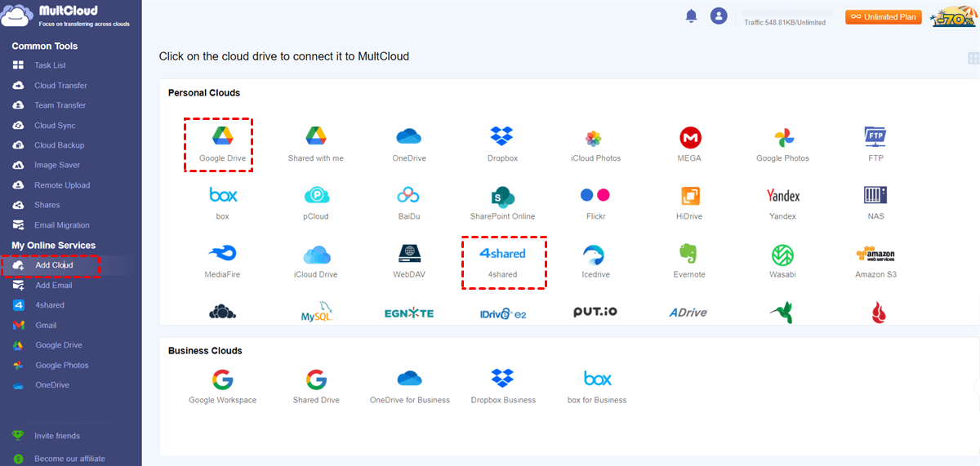Select the Flickr service
The image size is (980, 466).
pos(595,203)
